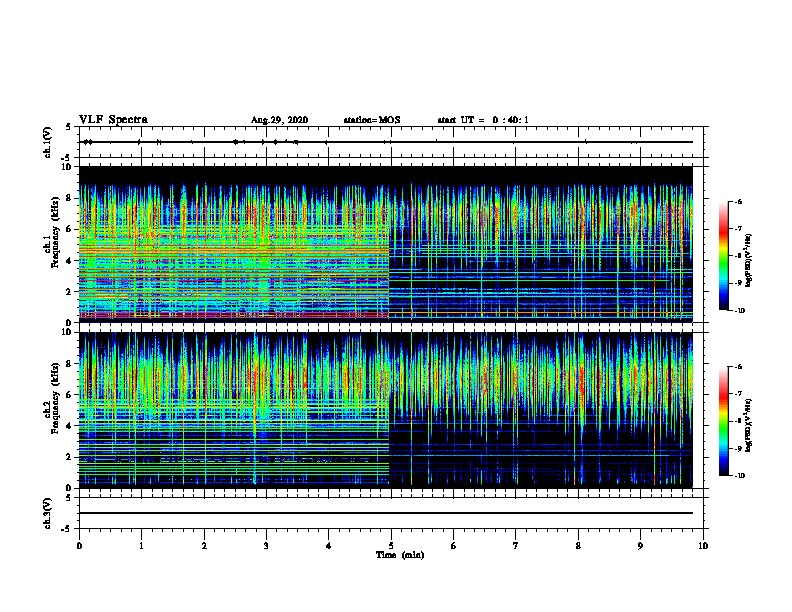Click the "VLF Spectra" plot title
Screen dimensions: 792x612
[x=113, y=120]
